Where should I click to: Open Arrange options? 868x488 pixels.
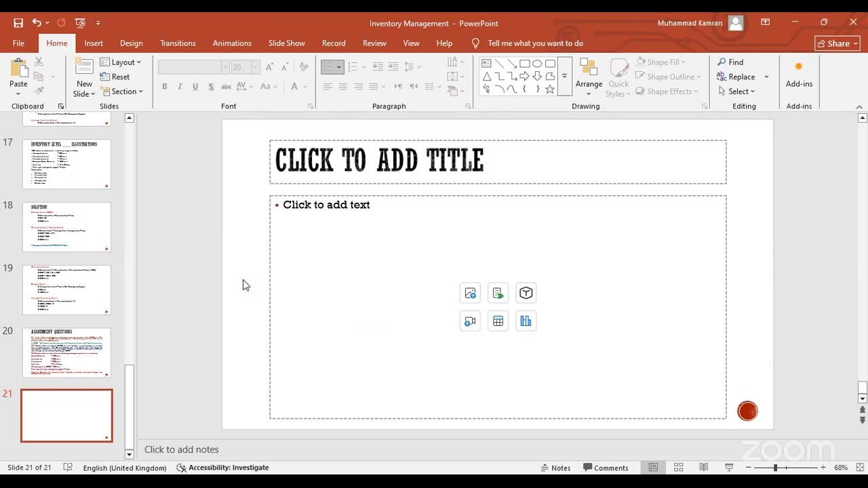[589, 77]
